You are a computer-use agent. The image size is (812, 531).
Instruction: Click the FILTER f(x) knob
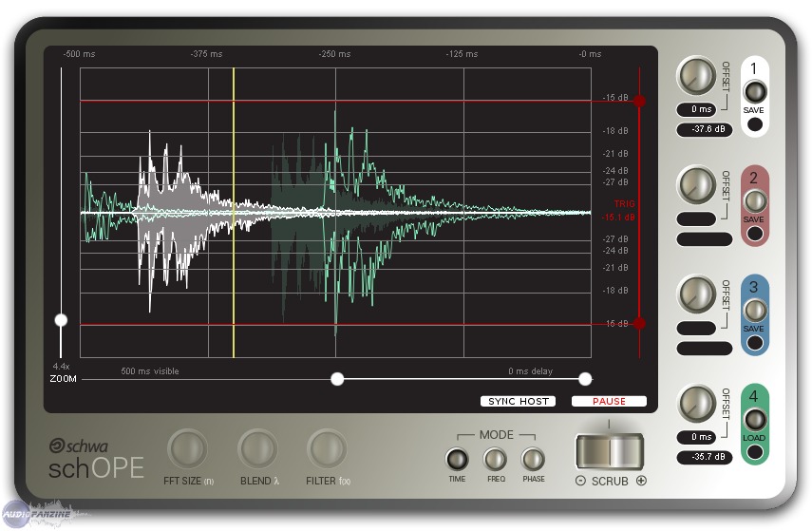pos(327,448)
